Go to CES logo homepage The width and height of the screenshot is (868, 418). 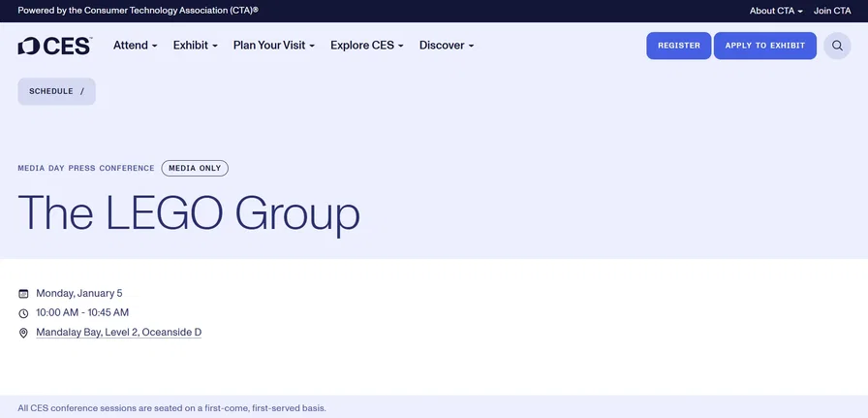tap(55, 46)
